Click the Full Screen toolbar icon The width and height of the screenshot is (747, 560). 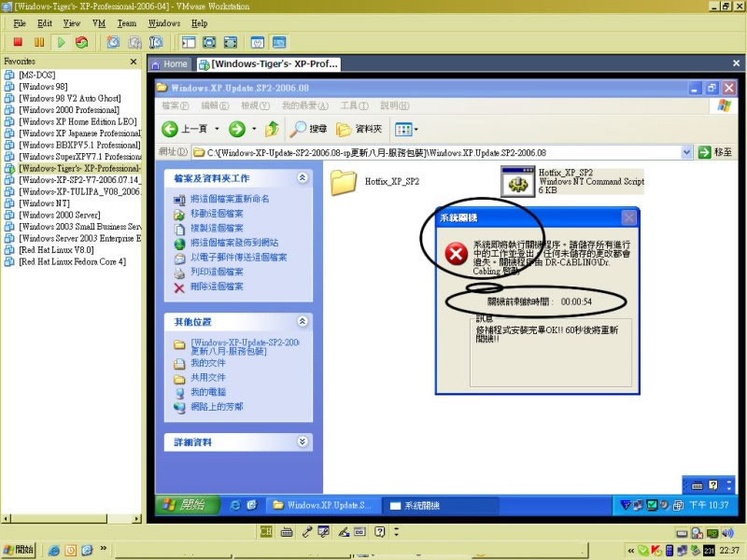pos(209,42)
